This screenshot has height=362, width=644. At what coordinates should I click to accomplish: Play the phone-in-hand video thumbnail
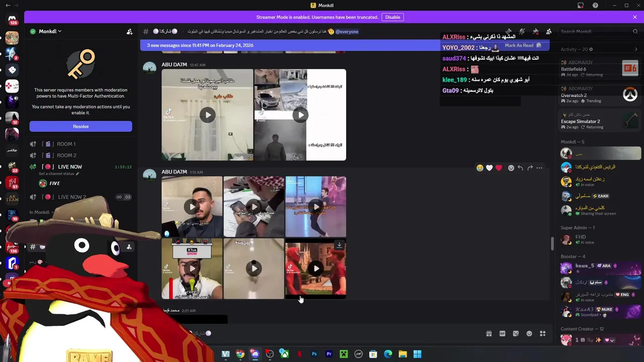(x=254, y=207)
